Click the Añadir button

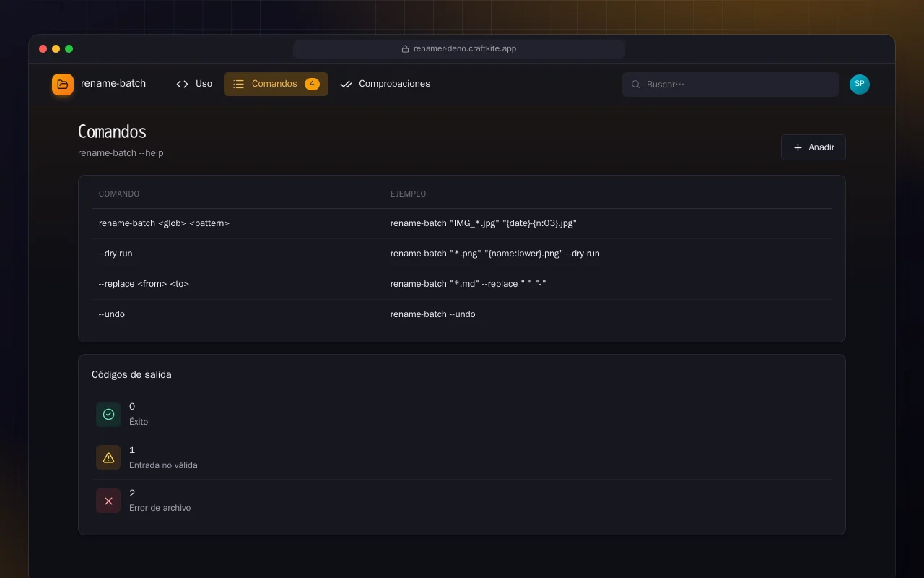(814, 147)
